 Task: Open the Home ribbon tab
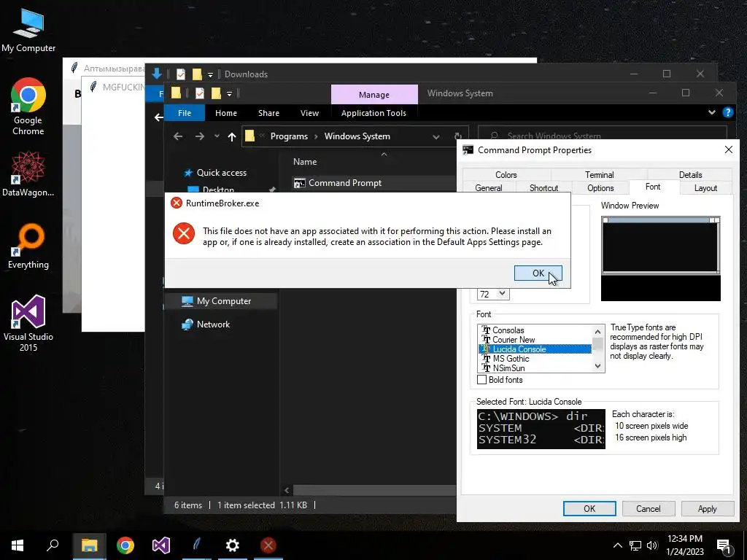tap(226, 113)
